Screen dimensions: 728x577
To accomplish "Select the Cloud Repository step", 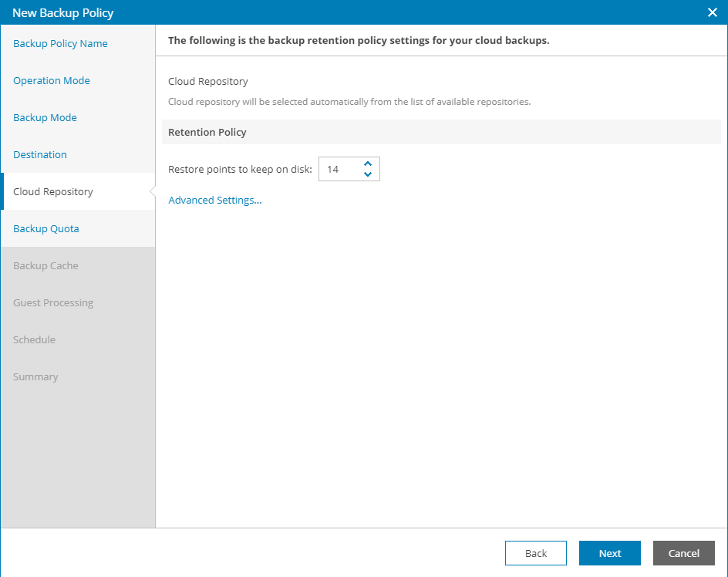I will 53,192.
